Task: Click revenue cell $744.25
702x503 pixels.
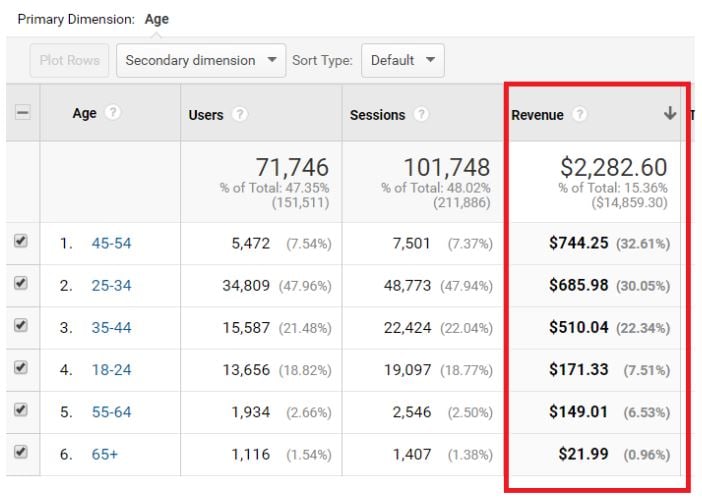Action: coord(578,243)
